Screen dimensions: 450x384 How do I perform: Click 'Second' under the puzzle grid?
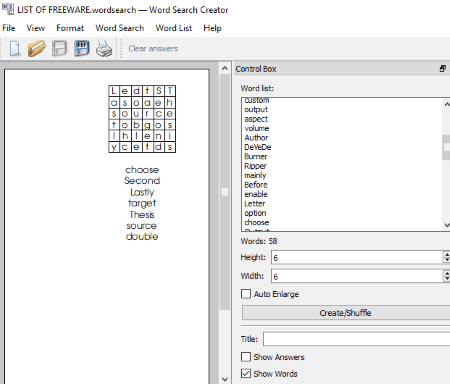142,181
